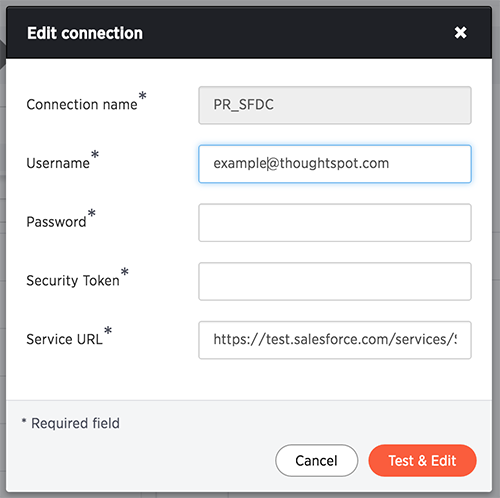This screenshot has width=500, height=498.
Task: Click the asterisk beside Username
Action: point(95,154)
